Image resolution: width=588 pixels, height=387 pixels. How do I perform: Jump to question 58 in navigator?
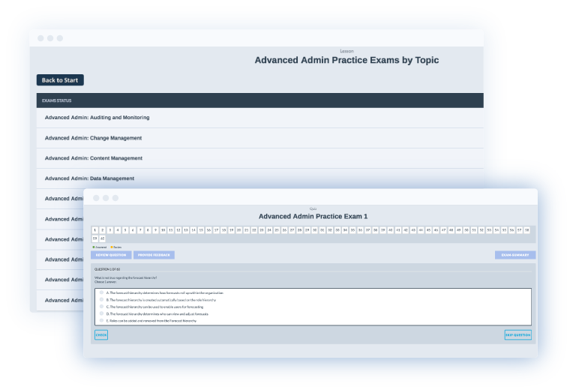pos(526,229)
